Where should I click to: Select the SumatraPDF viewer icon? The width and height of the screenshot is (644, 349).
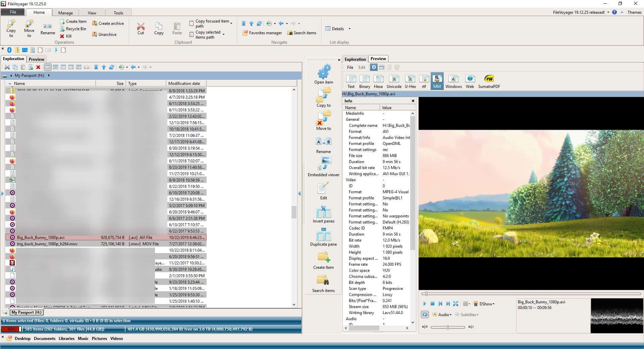489,82
